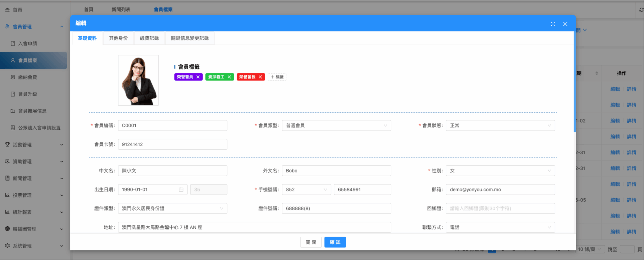
Task: Click the 回鄉證 input field
Action: [x=500, y=208]
